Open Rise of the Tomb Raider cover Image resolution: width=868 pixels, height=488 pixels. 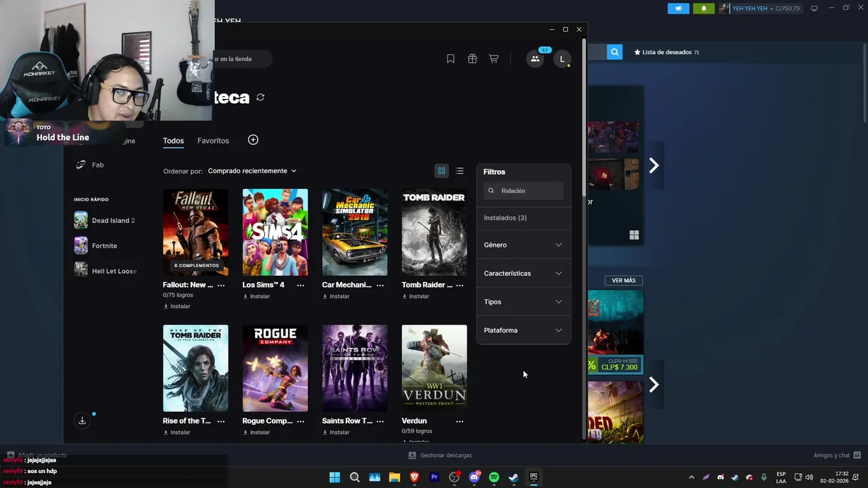click(195, 368)
